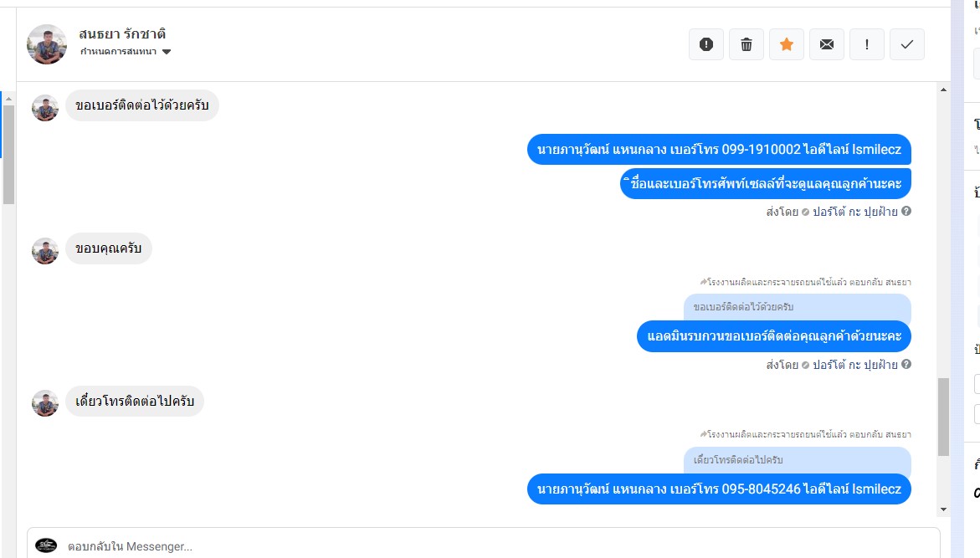Click message with phone 095-8045246
Image resolution: width=980 pixels, height=558 pixels.
click(720, 489)
